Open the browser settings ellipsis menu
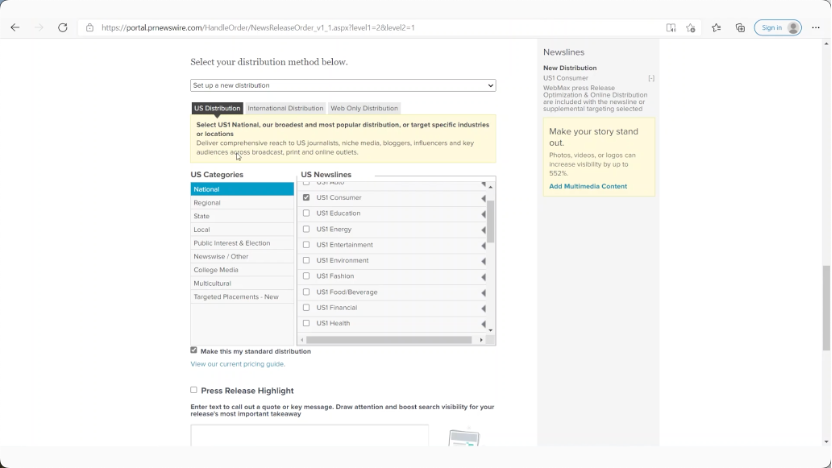The height and width of the screenshot is (468, 832). click(x=817, y=27)
